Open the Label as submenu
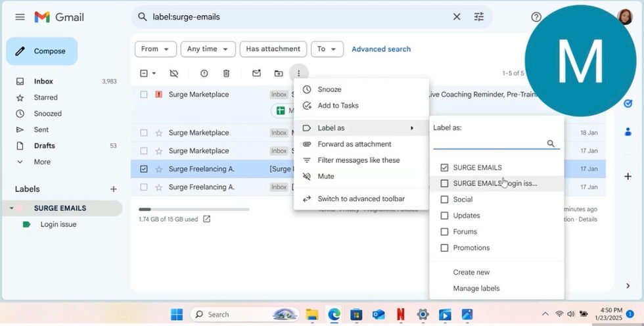644x326 pixels. [x=361, y=128]
